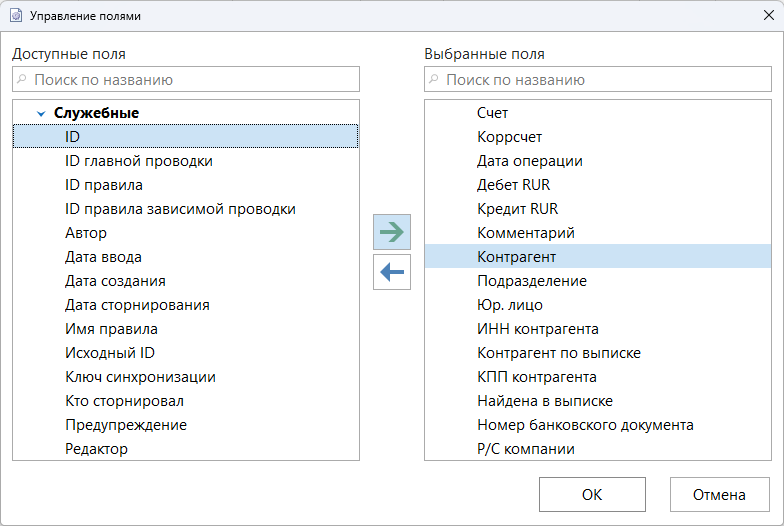Screen dimensions: 784x526
Task: Select Автор field in available list
Action: pos(86,233)
